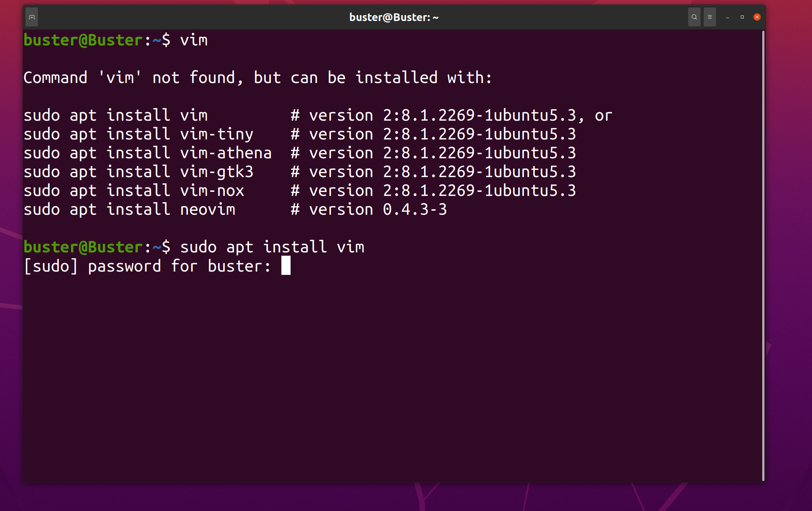
Task: Maximize the terminal window
Action: tap(742, 17)
